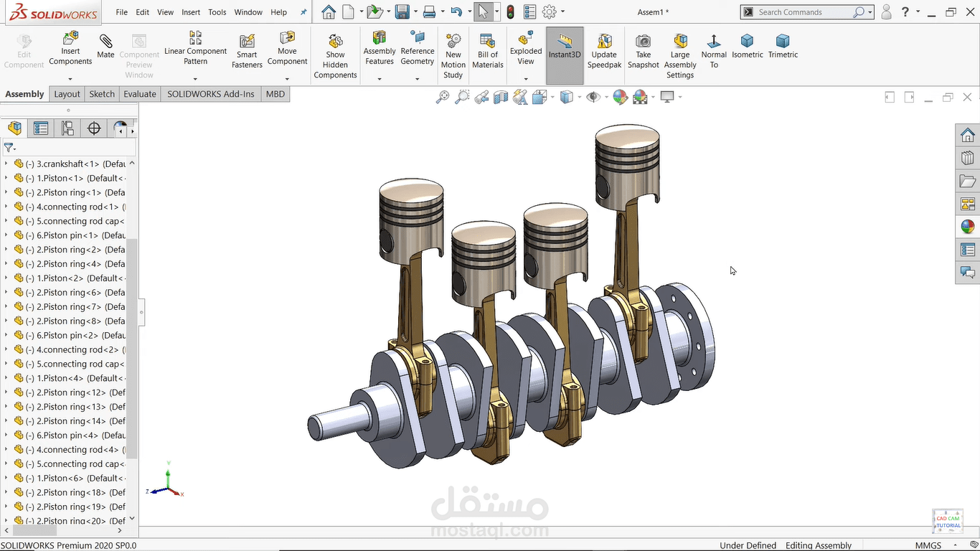980x551 pixels.
Task: Select the Mate tool
Action: [105, 47]
